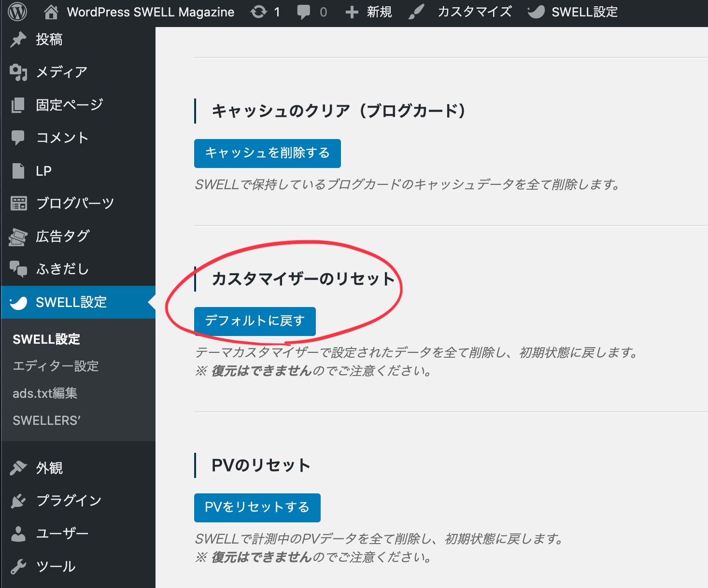The height and width of the screenshot is (588, 708).
Task: Open the プラグイン sidebar menu
Action: click(x=69, y=501)
